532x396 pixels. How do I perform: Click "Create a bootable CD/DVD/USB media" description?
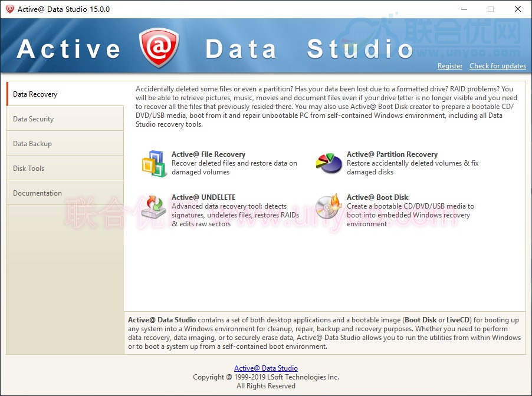(x=410, y=215)
